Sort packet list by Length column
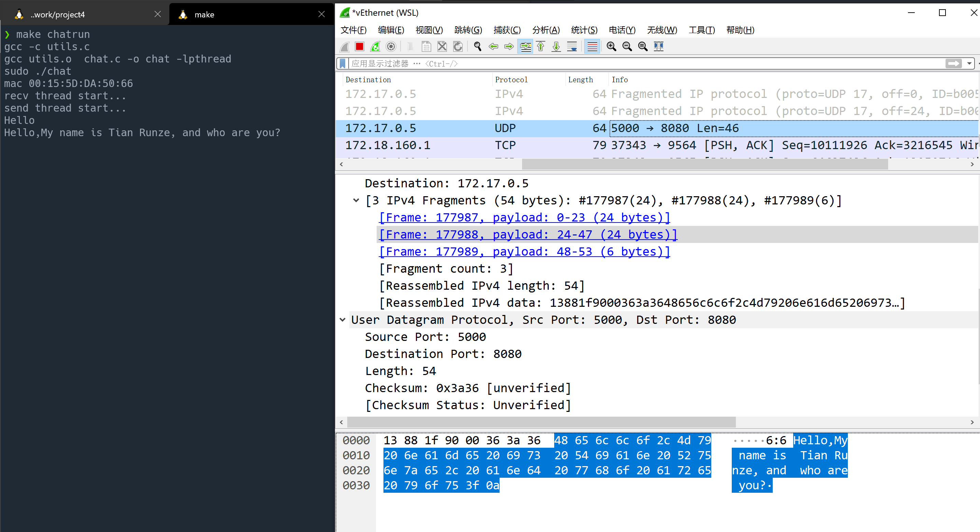Viewport: 980px width, 532px height. (x=587, y=80)
